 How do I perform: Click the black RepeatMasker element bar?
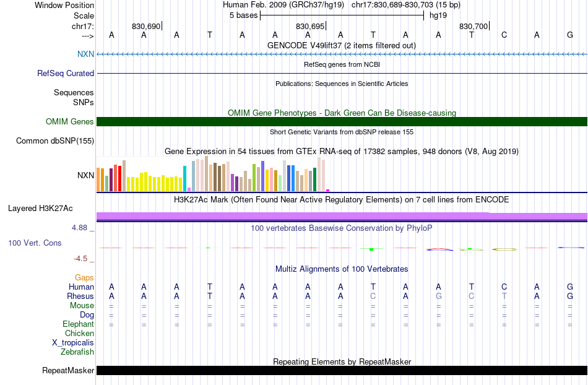(342, 370)
